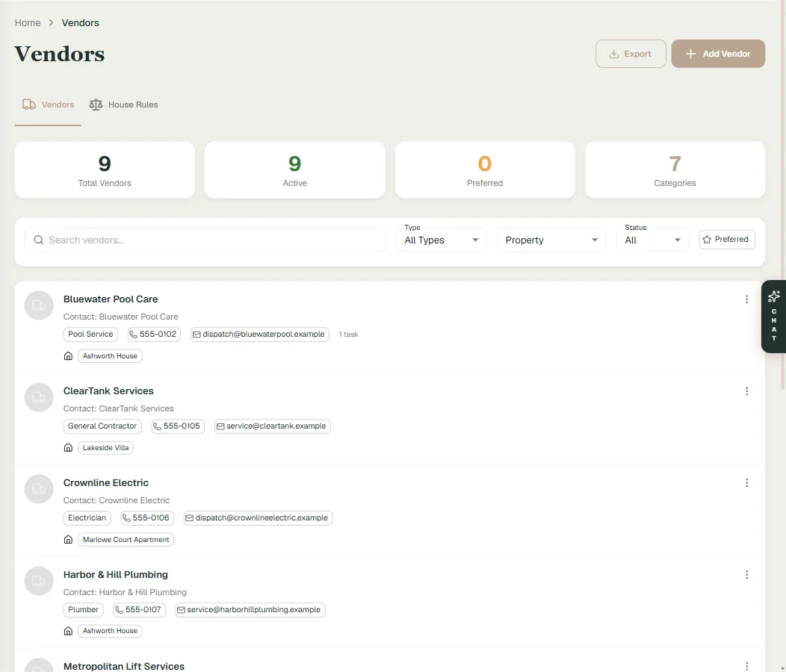Open the AI Chat side panel
Viewport: 786px width, 672px height.
(773, 316)
